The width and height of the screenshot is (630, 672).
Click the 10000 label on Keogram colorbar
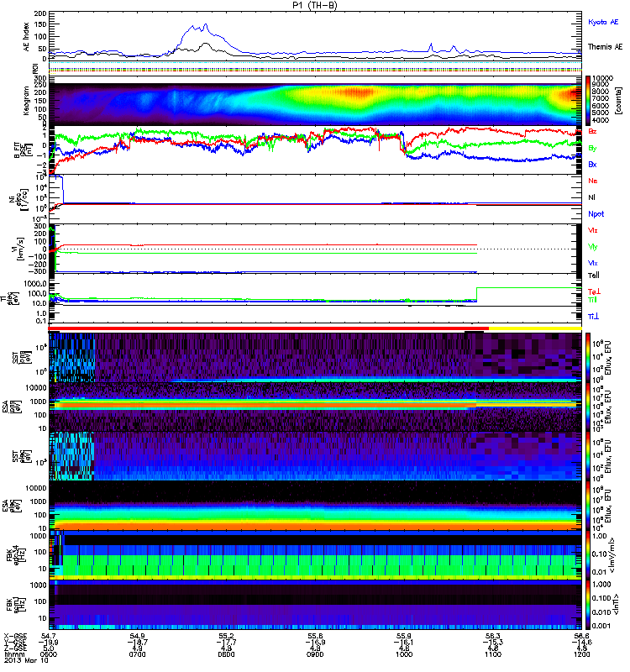[x=602, y=78]
